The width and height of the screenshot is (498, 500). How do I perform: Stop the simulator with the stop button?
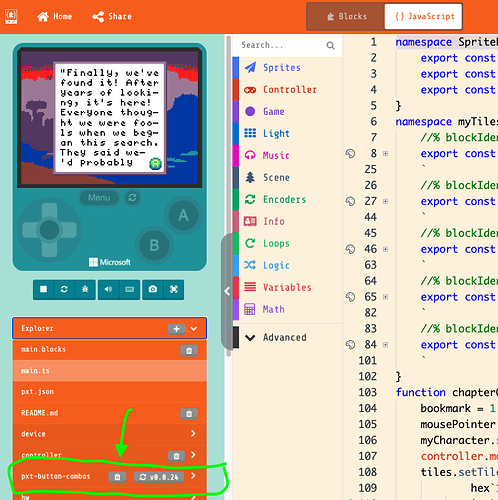(43, 289)
